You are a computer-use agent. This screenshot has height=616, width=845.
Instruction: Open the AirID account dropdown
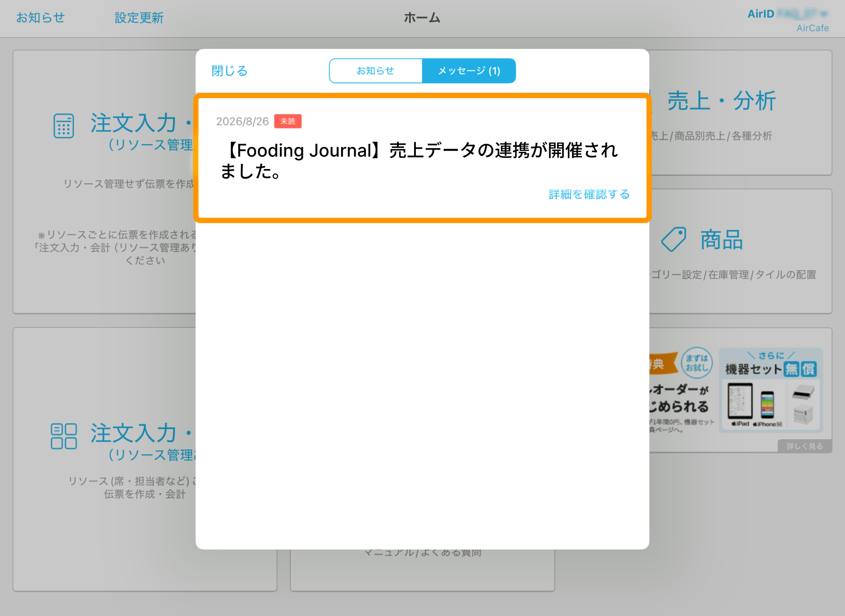pos(788,14)
